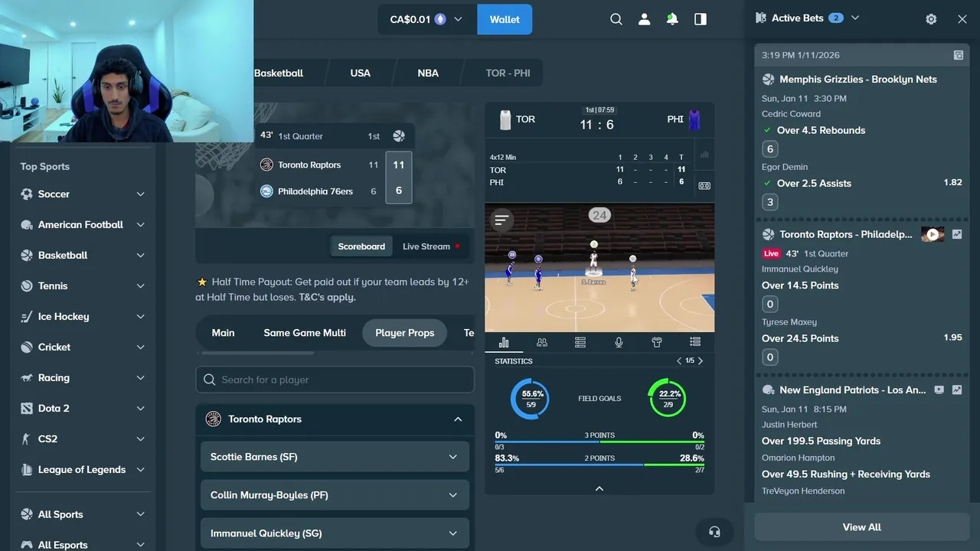Click the Search for a player field
980x551 pixels.
pos(335,380)
